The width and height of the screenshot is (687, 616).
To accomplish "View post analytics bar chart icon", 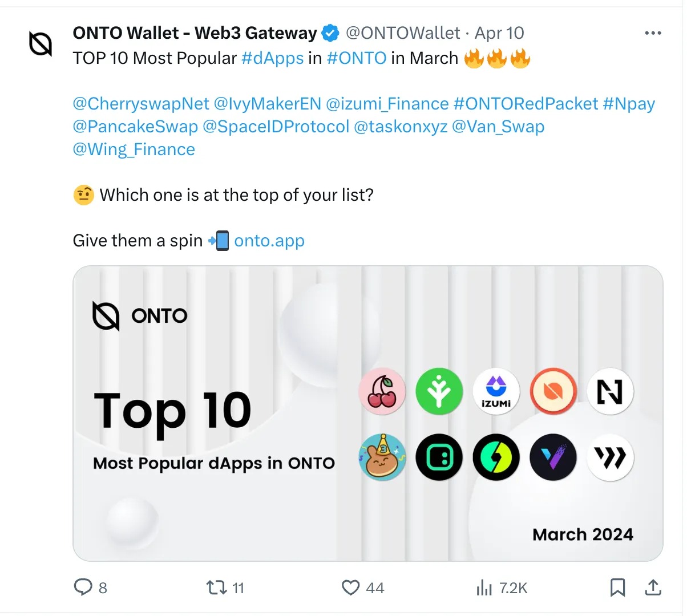I will point(484,587).
